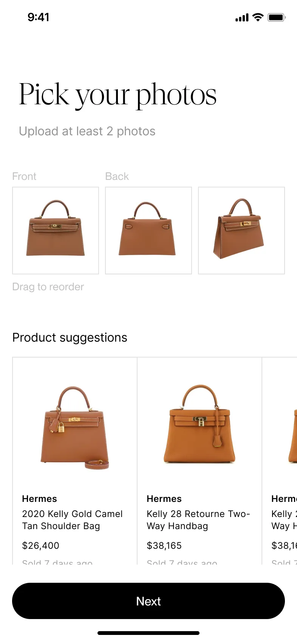Click the Product suggestions heading
Viewport: 297px width, 644px height.
70,337
